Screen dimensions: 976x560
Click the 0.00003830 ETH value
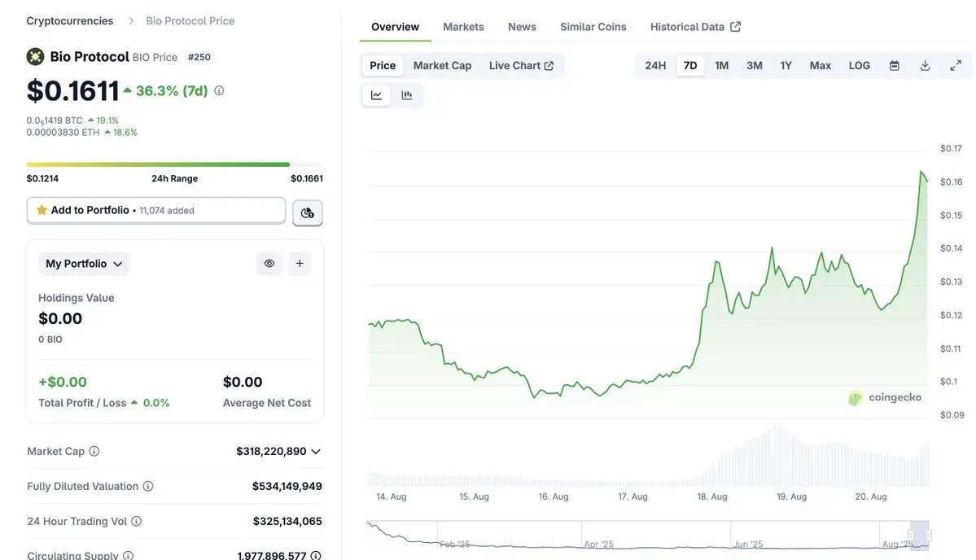pos(63,133)
